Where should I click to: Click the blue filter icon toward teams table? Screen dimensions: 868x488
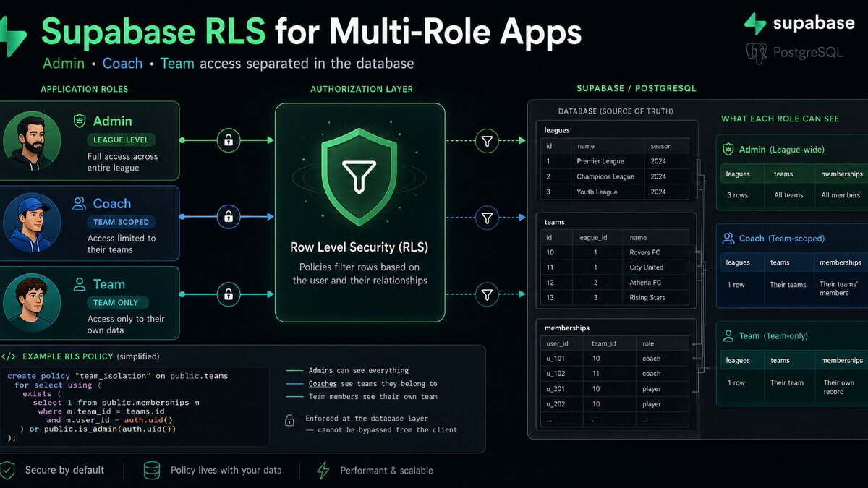[488, 217]
